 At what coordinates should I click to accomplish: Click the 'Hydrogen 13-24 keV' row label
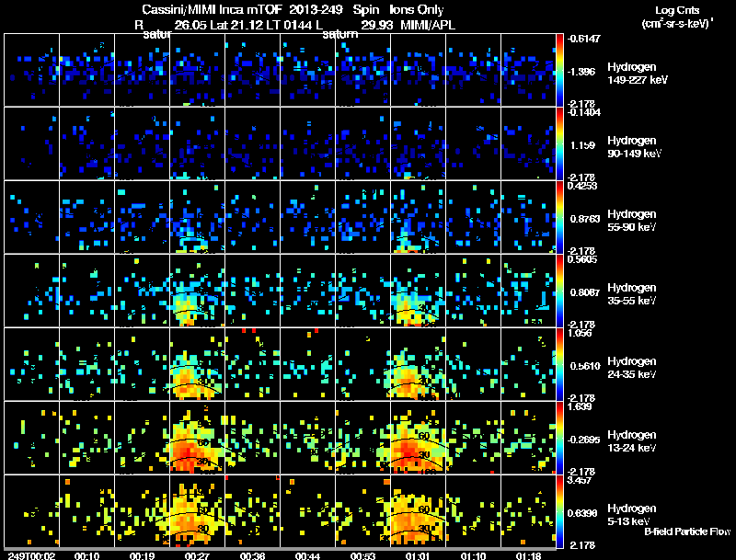click(x=632, y=441)
